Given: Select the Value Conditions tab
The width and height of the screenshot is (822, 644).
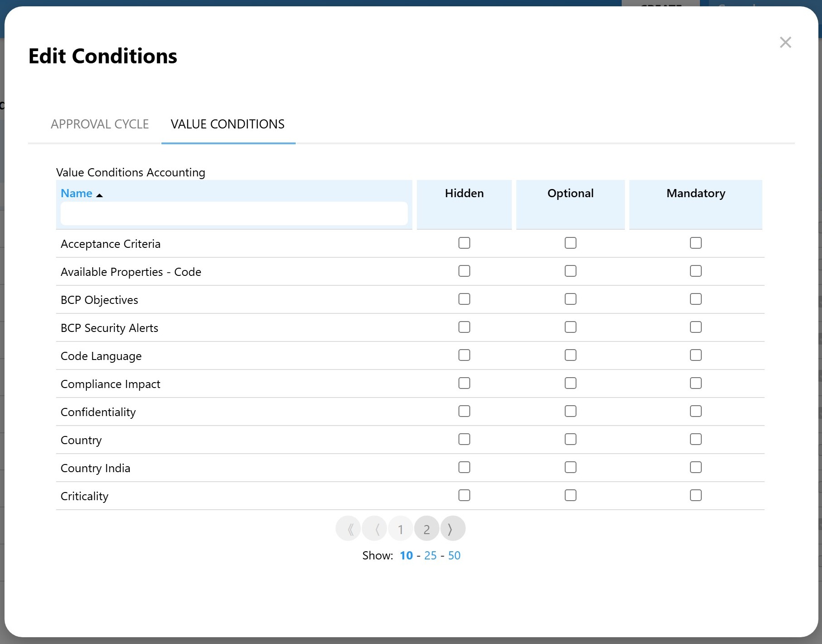Looking at the screenshot, I should [x=227, y=124].
